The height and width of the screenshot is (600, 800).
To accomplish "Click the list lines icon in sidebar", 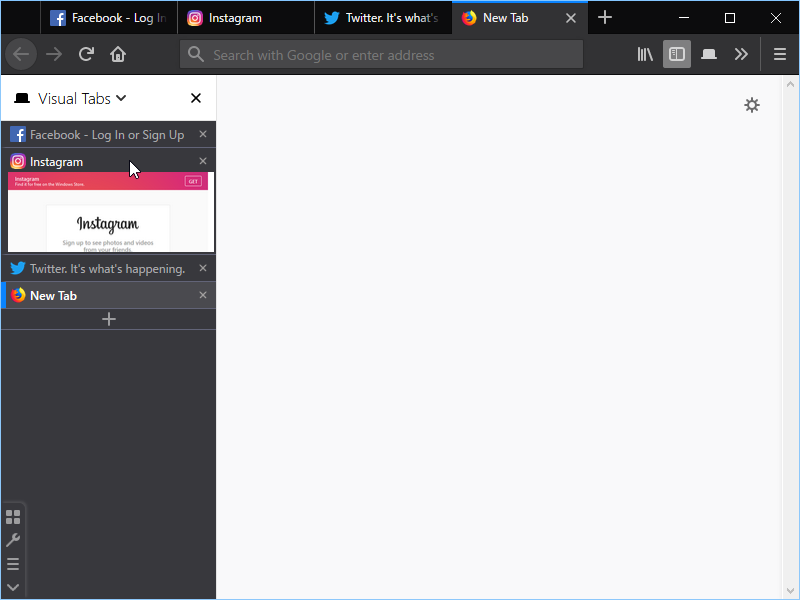I will coord(13,564).
